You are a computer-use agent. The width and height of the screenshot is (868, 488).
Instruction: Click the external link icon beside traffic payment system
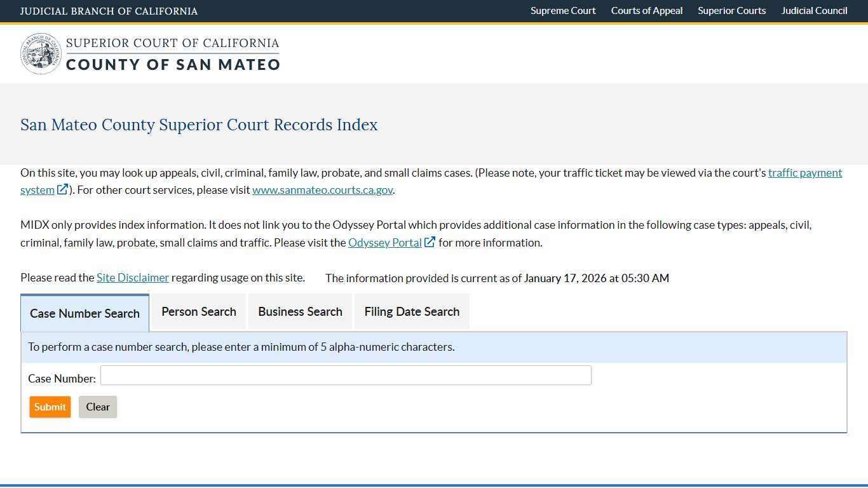[62, 189]
